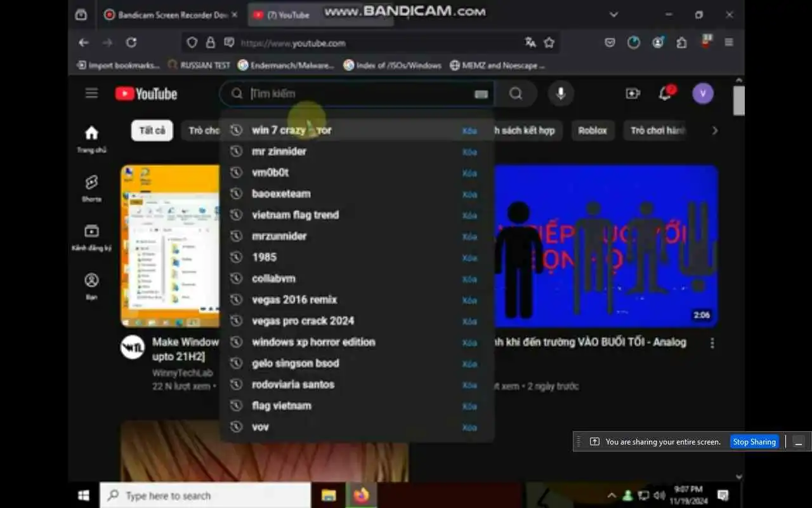Click the site padlock security icon
The height and width of the screenshot is (508, 812).
[x=211, y=43]
